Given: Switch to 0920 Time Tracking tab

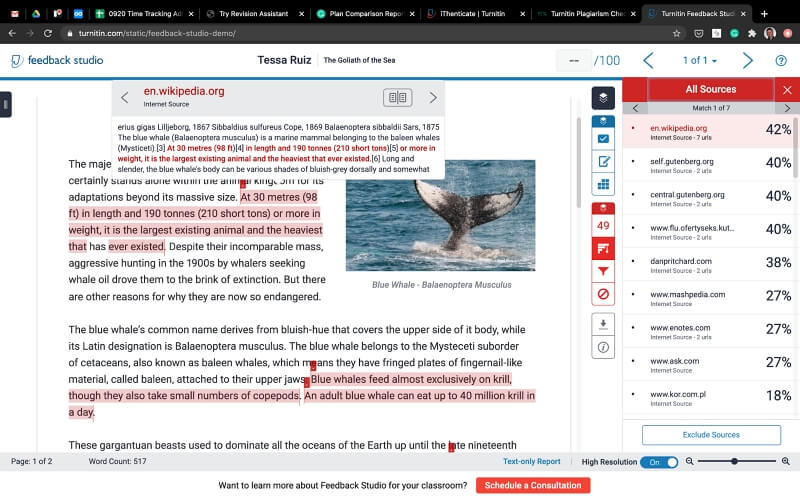Looking at the screenshot, I should click(x=144, y=14).
